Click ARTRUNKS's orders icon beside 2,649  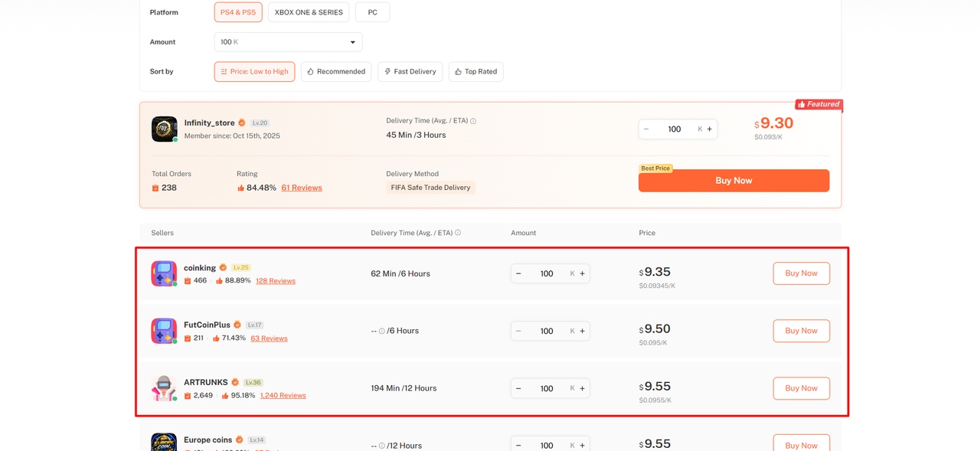point(188,396)
